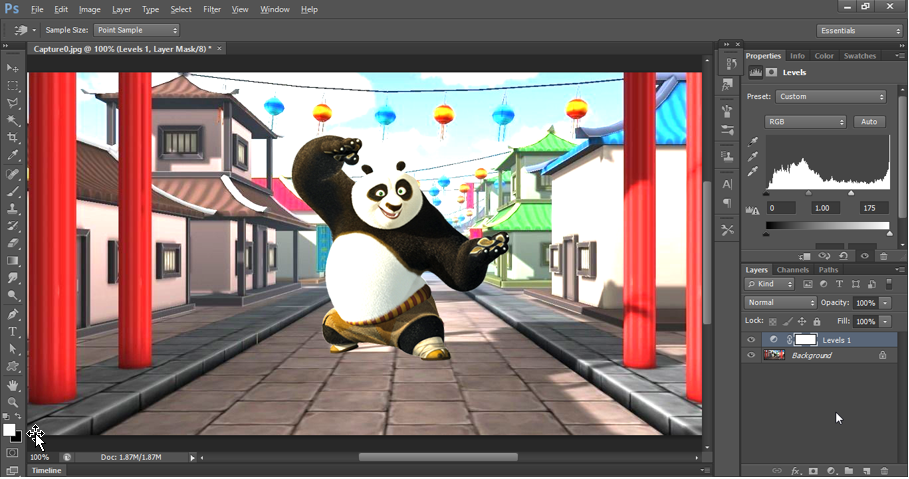The image size is (909, 479).
Task: Reset adjustment to defaults in Properties panel
Action: 843,256
